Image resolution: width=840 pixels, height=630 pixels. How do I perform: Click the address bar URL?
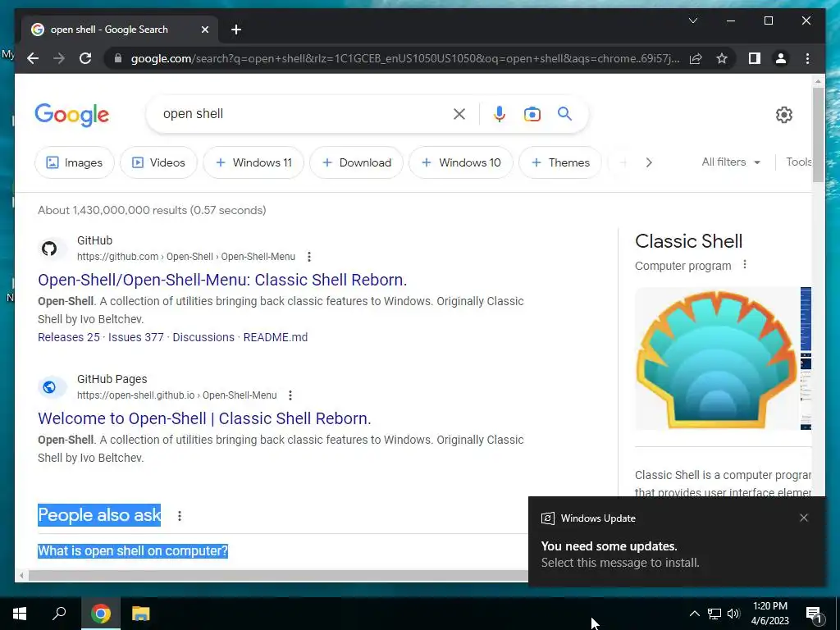[x=405, y=58]
